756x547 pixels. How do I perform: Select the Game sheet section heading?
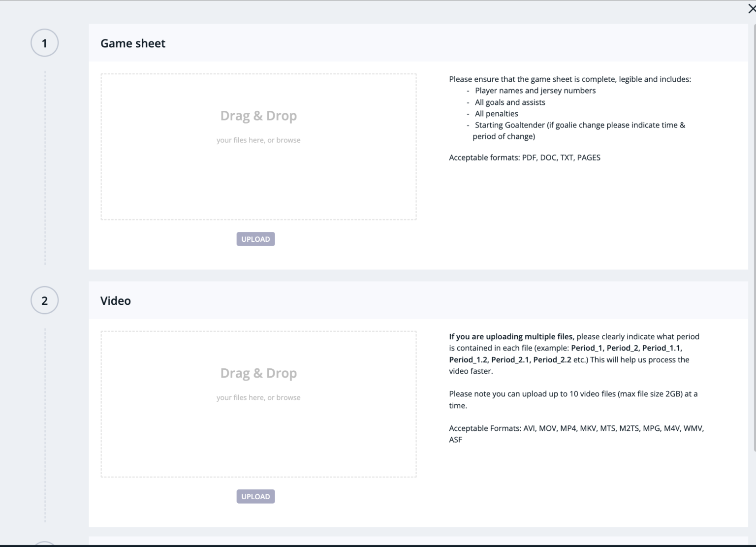click(133, 43)
